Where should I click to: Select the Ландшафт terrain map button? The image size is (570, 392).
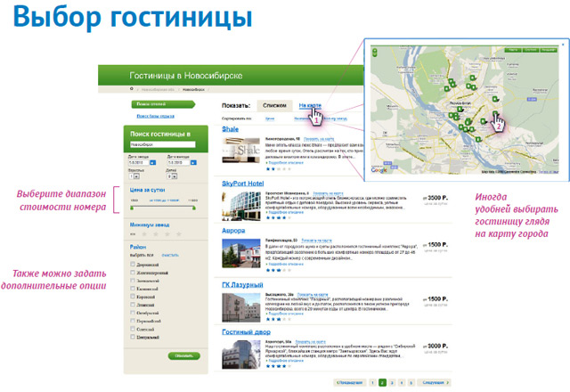[x=549, y=50]
